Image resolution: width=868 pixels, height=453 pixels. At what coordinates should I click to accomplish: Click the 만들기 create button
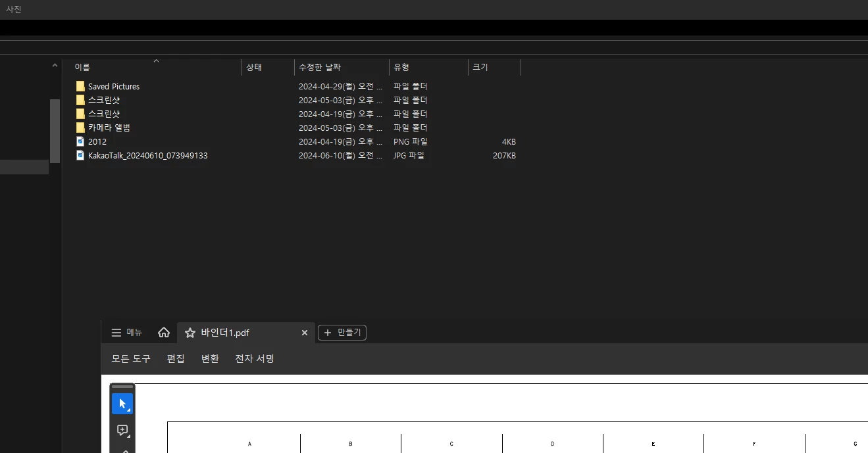(x=342, y=333)
